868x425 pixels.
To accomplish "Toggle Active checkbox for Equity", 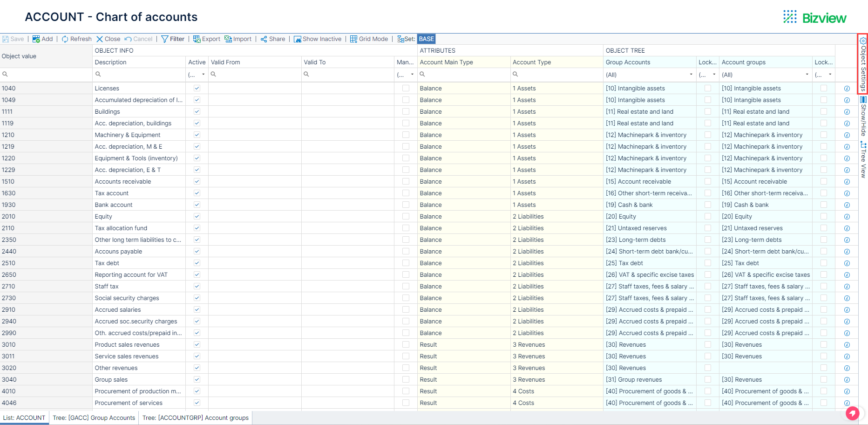I will (x=197, y=216).
